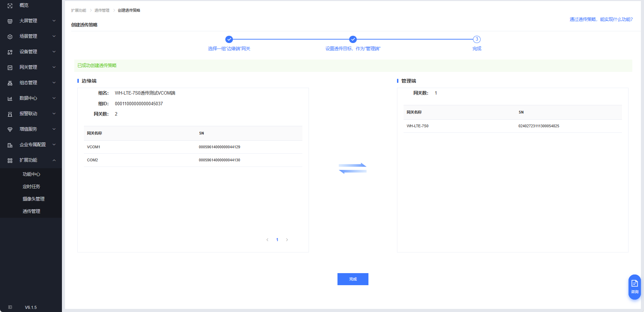
Task: Open 定时任务 submenu item
Action: [31, 186]
